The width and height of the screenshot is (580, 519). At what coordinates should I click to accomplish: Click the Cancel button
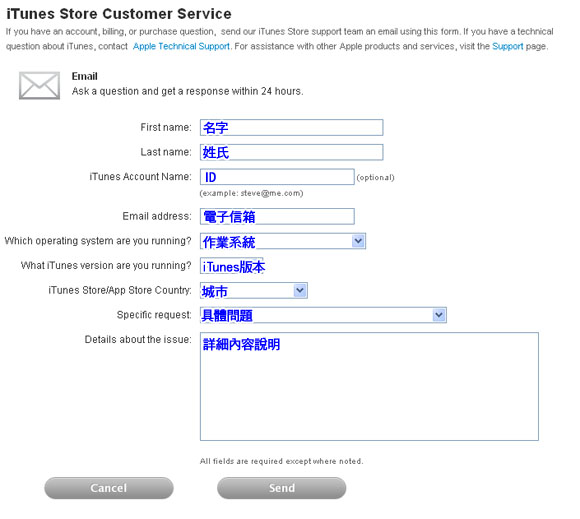[109, 488]
